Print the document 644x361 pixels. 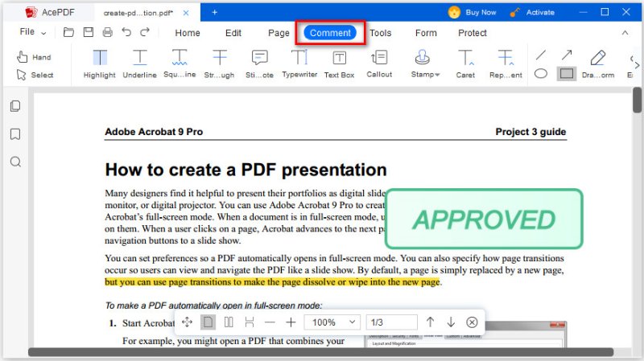108,32
